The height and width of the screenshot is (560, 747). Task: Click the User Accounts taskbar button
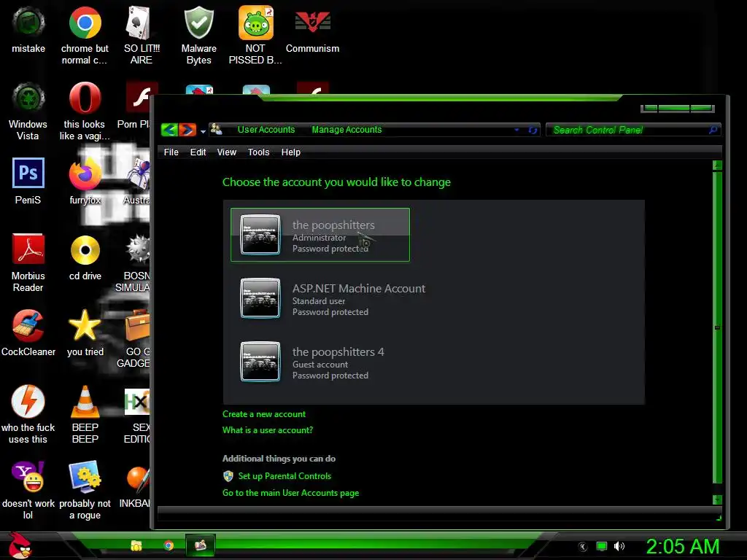click(201, 545)
